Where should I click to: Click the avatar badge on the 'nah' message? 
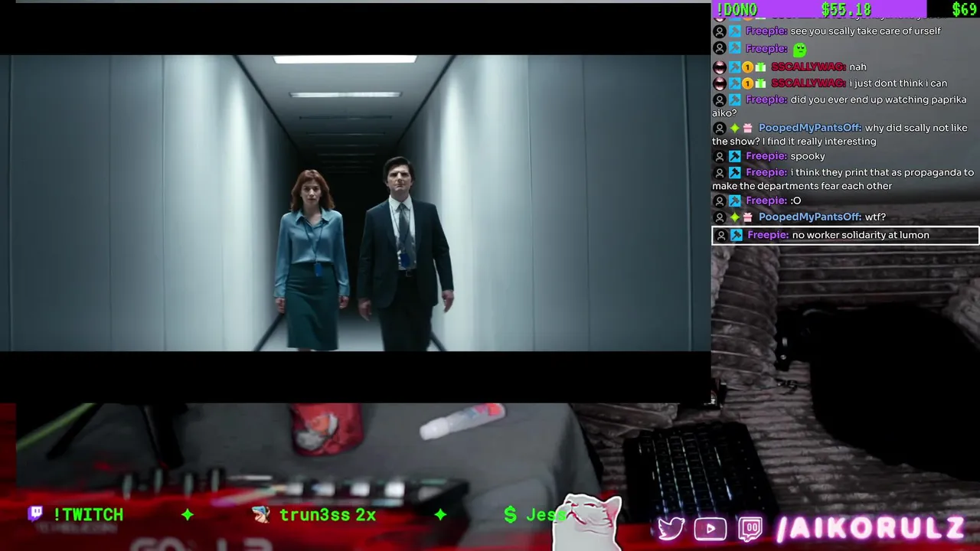[x=719, y=67]
